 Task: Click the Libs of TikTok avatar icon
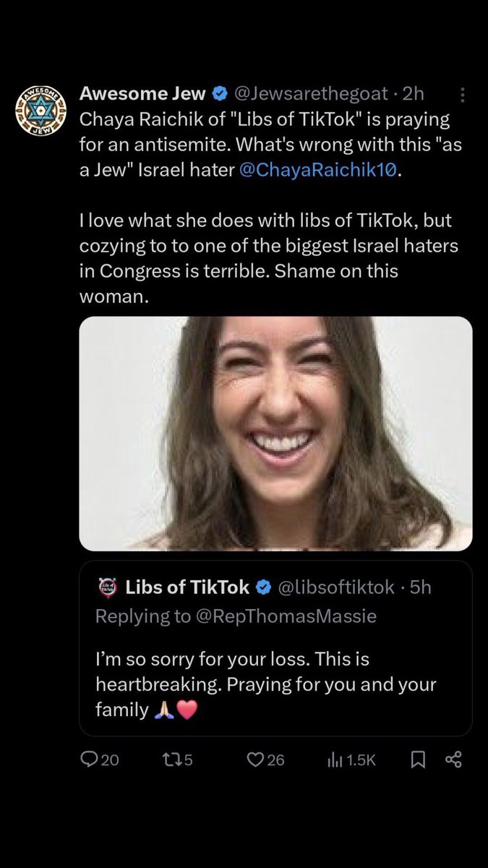coord(106,588)
